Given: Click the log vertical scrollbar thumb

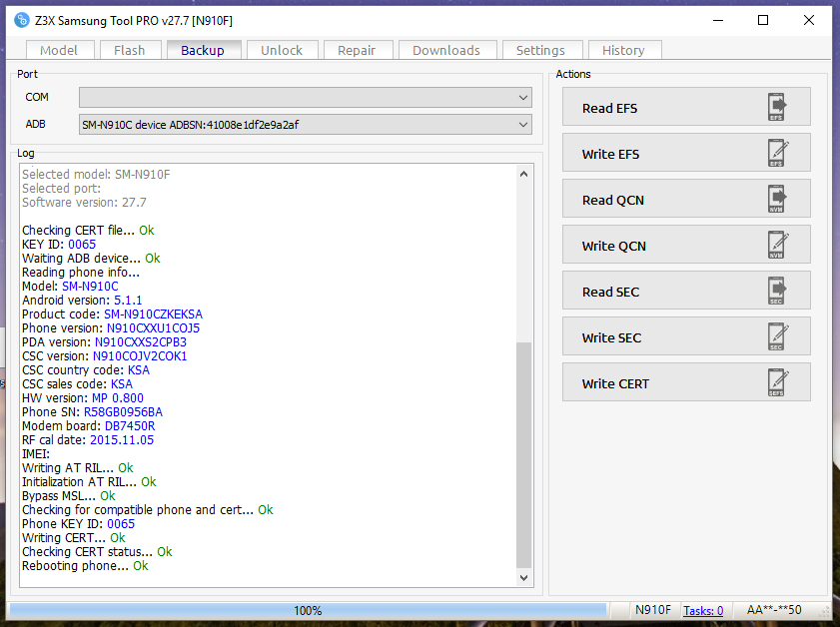Looking at the screenshot, I should point(524,455).
